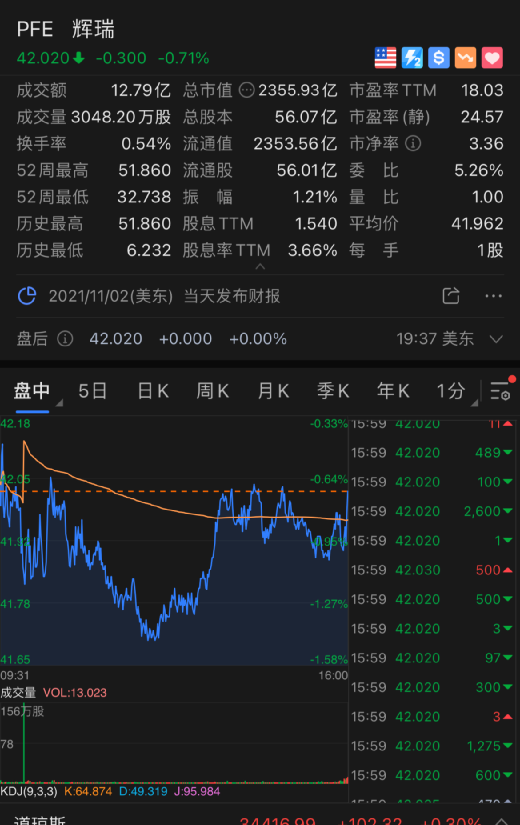Tap the 平均价 value 41.962
The height and width of the screenshot is (825, 520).
[x=477, y=224]
